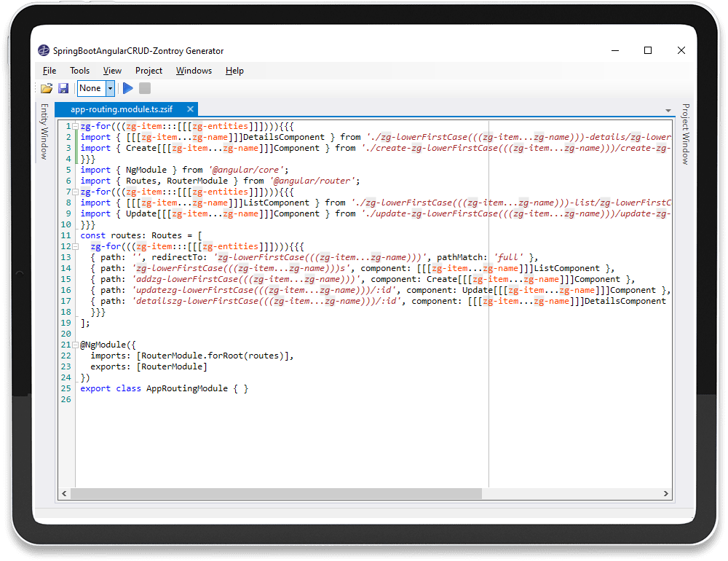Close the app-routing.module.ts.zsif tab
Image resolution: width=728 pixels, height=561 pixels.
coord(190,109)
